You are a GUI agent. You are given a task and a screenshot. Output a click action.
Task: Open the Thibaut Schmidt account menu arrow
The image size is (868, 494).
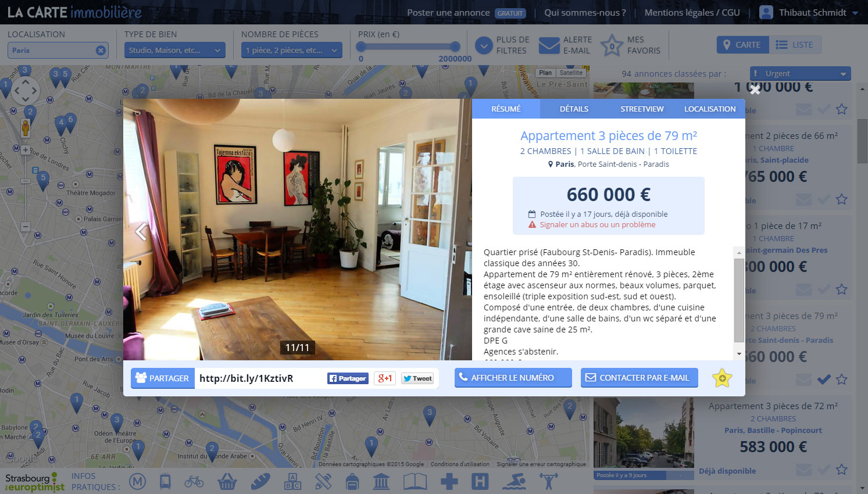(855, 13)
